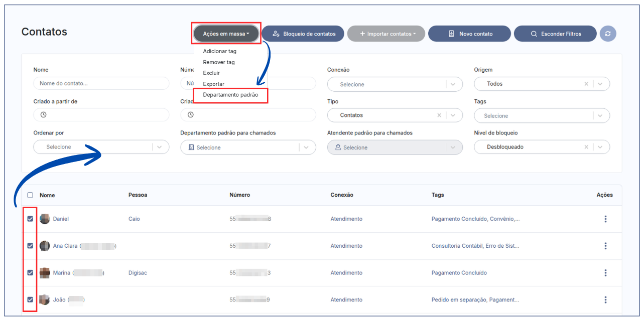Clear the Desbloqueado bloqueio filter value
This screenshot has width=644, height=321.
coord(586,147)
